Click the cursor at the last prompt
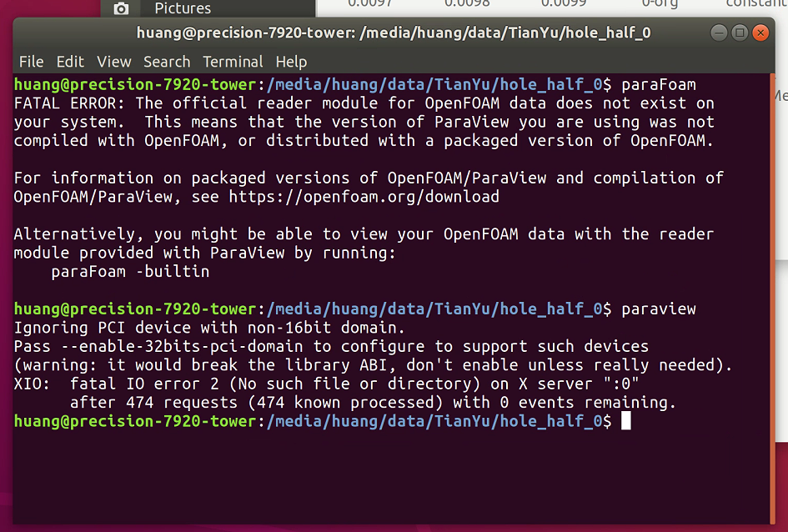 [x=625, y=421]
